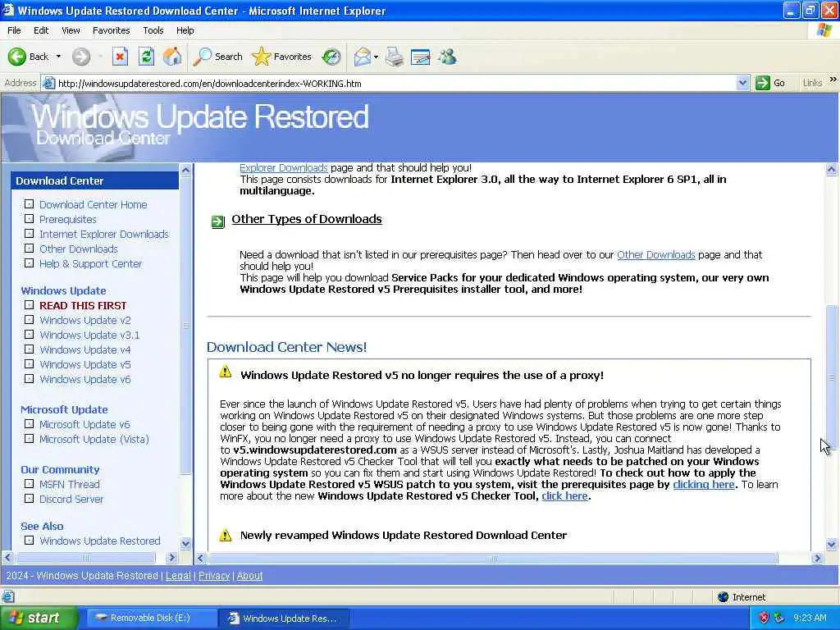
Task: Click the box bullet beside Windows Update v4
Action: pyautogui.click(x=29, y=349)
